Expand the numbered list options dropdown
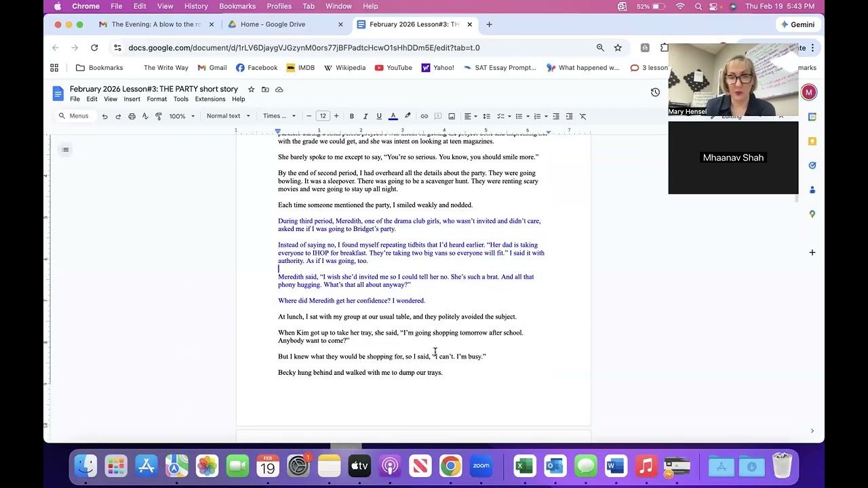 click(547, 116)
